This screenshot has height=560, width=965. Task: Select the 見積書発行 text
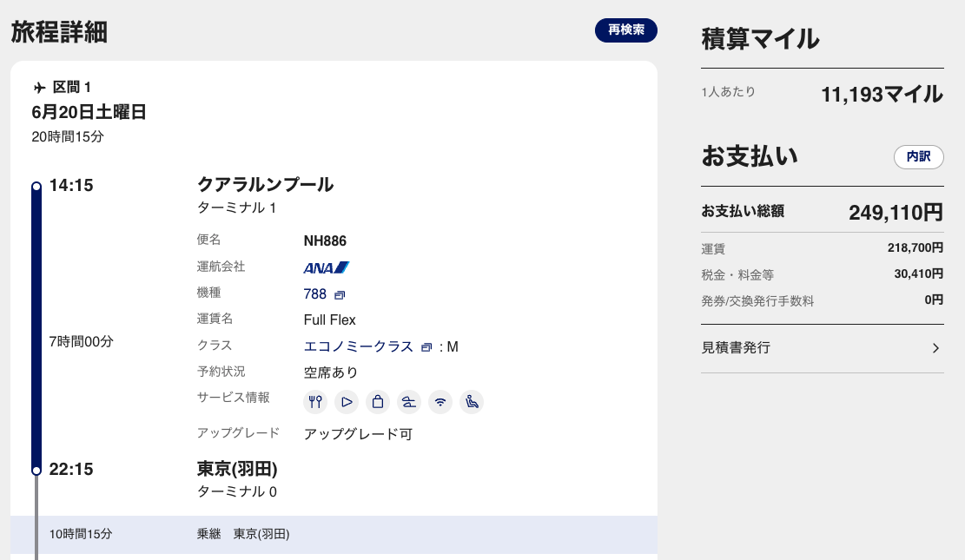pos(736,348)
